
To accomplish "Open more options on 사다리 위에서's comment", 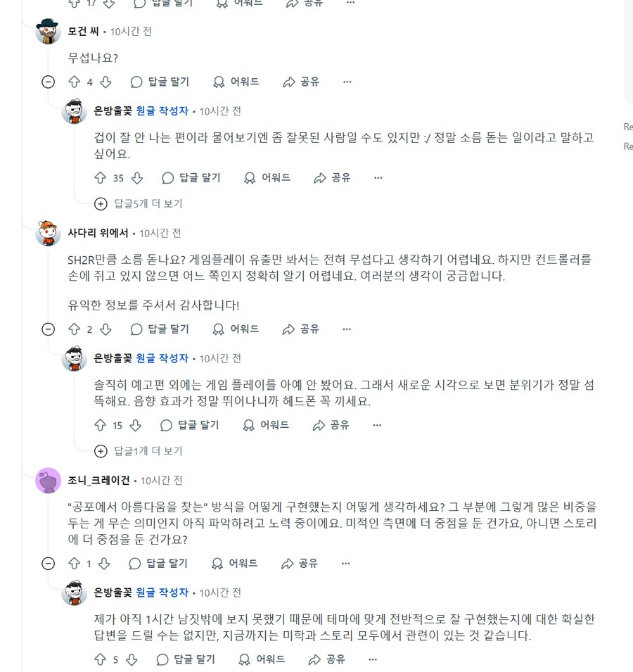I will click(347, 329).
